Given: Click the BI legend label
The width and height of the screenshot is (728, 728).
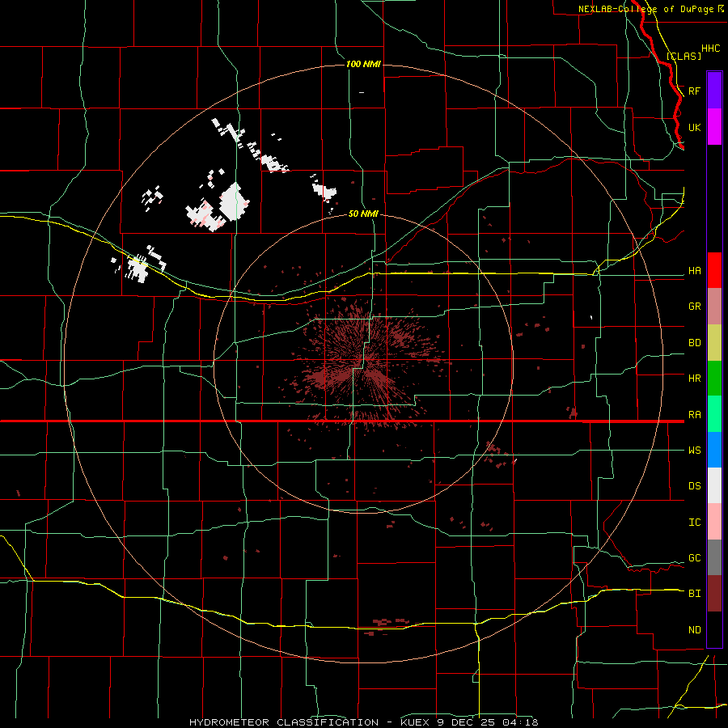Looking at the screenshot, I should 695,594.
